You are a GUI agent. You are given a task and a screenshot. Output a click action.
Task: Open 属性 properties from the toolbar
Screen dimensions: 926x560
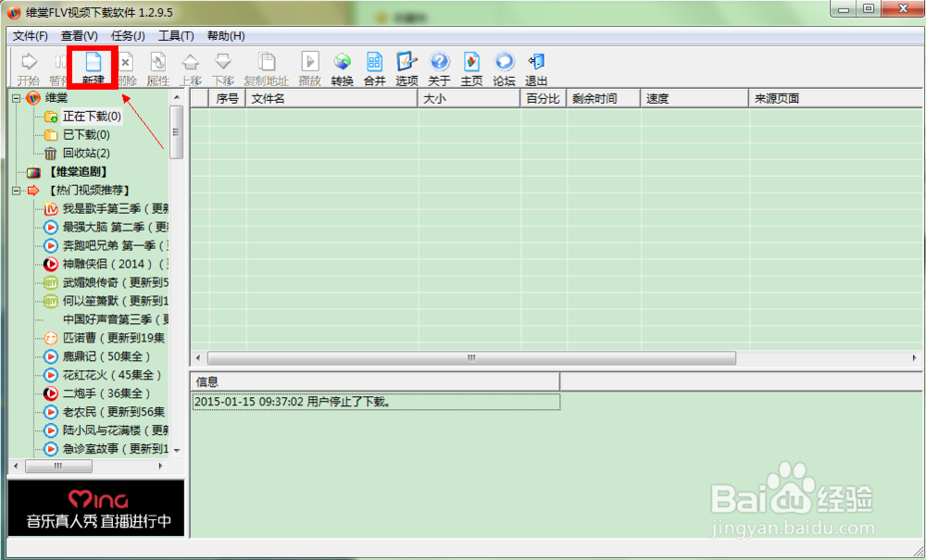pyautogui.click(x=157, y=68)
